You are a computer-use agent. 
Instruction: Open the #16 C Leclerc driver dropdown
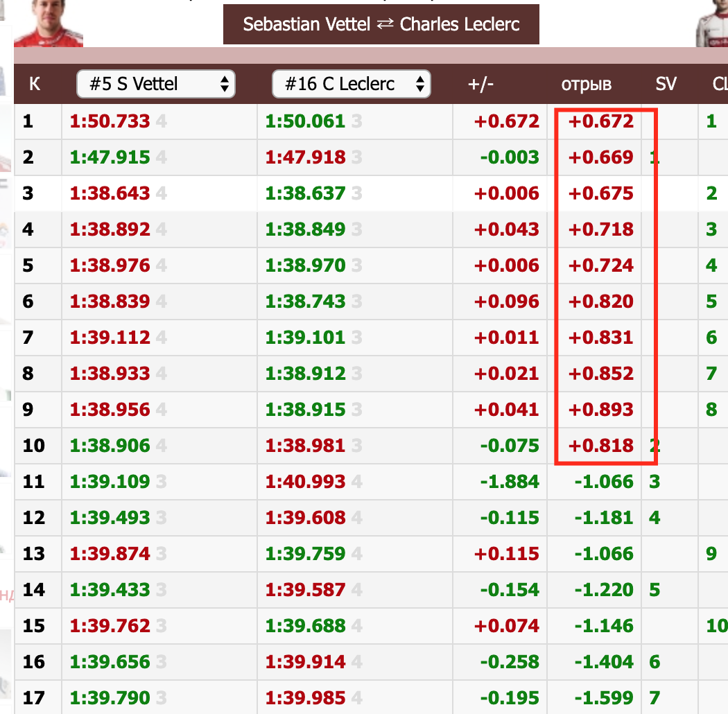pos(351,84)
